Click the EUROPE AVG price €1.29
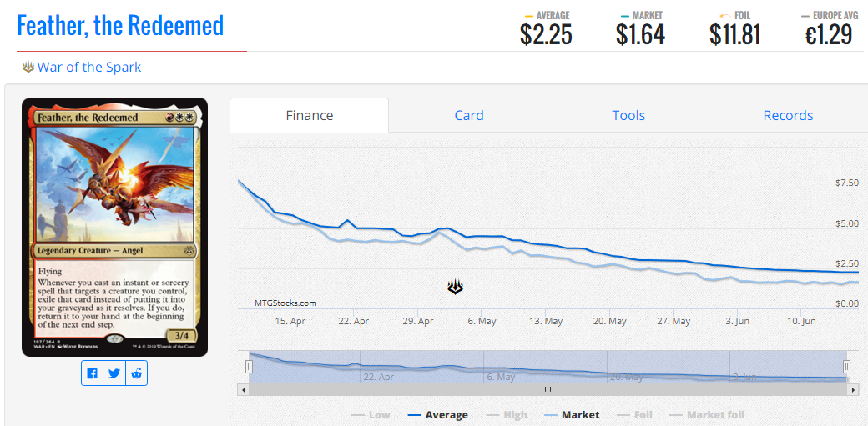The height and width of the screenshot is (426, 868). (x=828, y=35)
